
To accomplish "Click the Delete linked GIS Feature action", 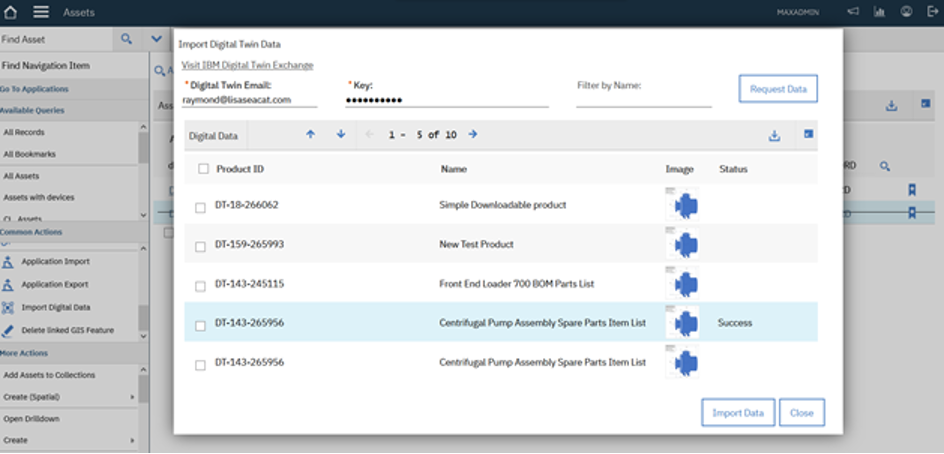I will coord(67,330).
